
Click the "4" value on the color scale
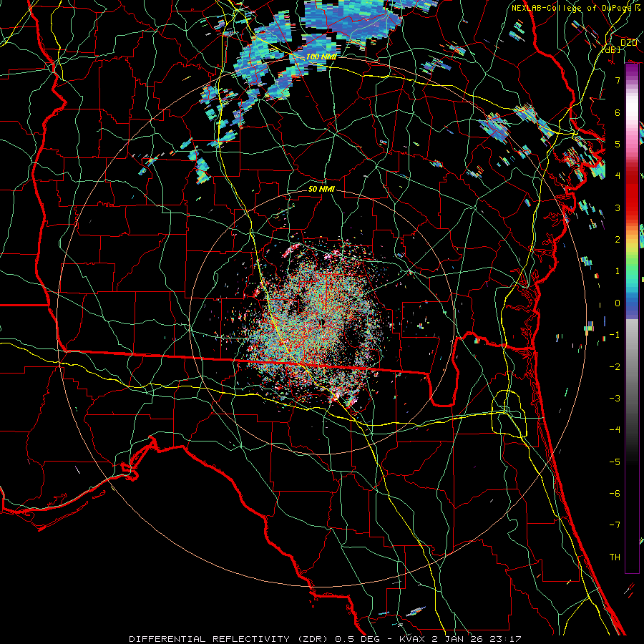point(618,176)
